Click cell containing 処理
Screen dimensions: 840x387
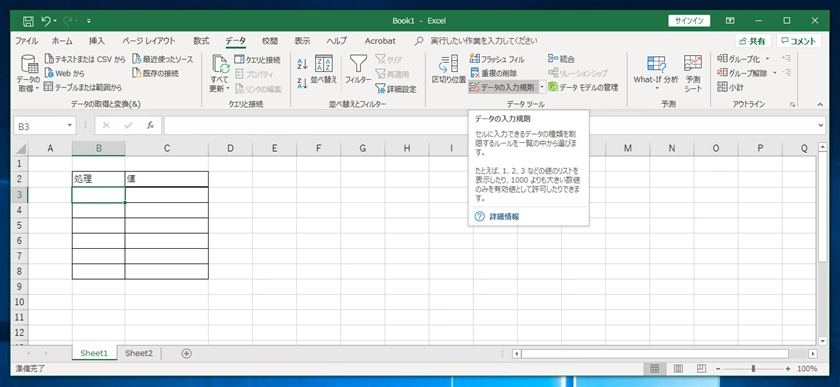pyautogui.click(x=99, y=179)
